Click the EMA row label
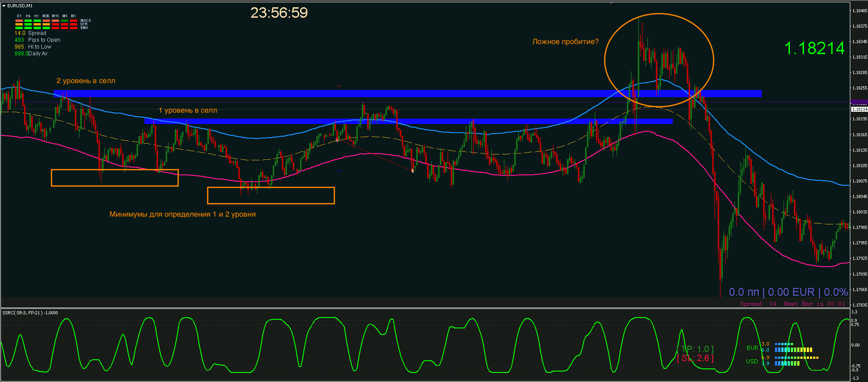 [x=84, y=28]
